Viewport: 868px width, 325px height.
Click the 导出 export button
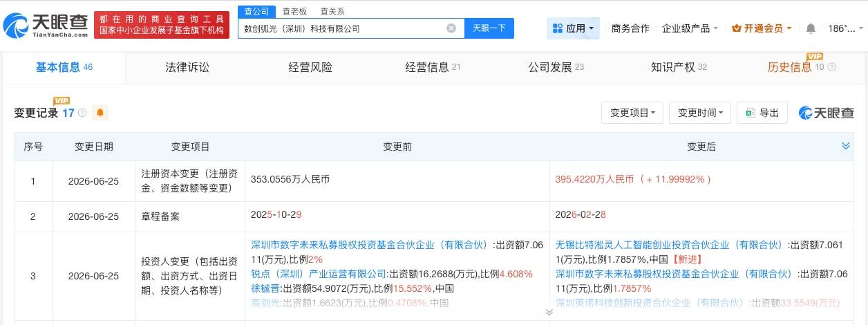pyautogui.click(x=762, y=113)
